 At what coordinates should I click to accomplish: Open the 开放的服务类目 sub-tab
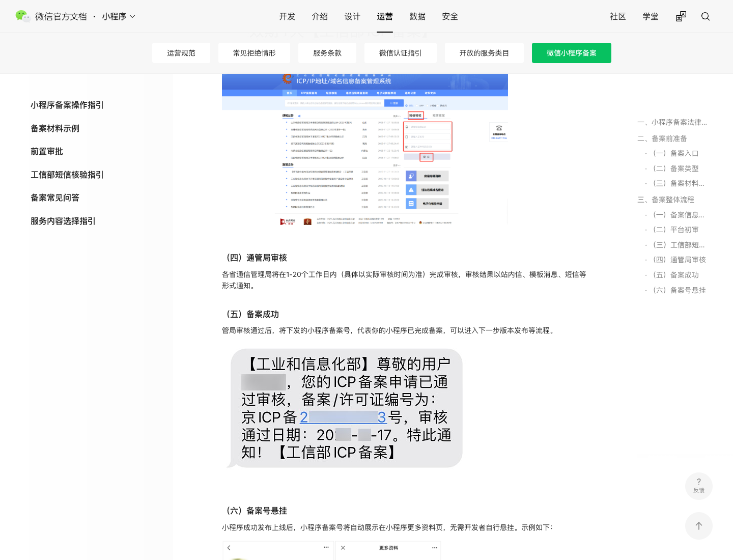click(484, 53)
